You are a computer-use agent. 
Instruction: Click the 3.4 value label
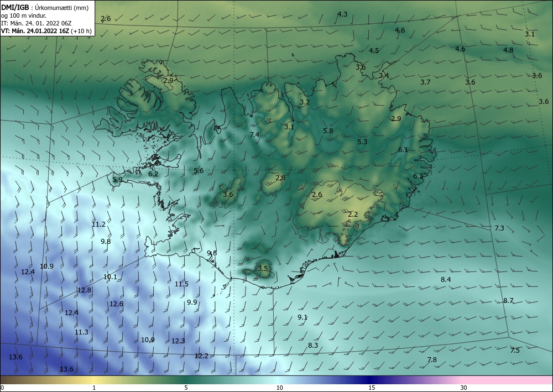(x=384, y=75)
